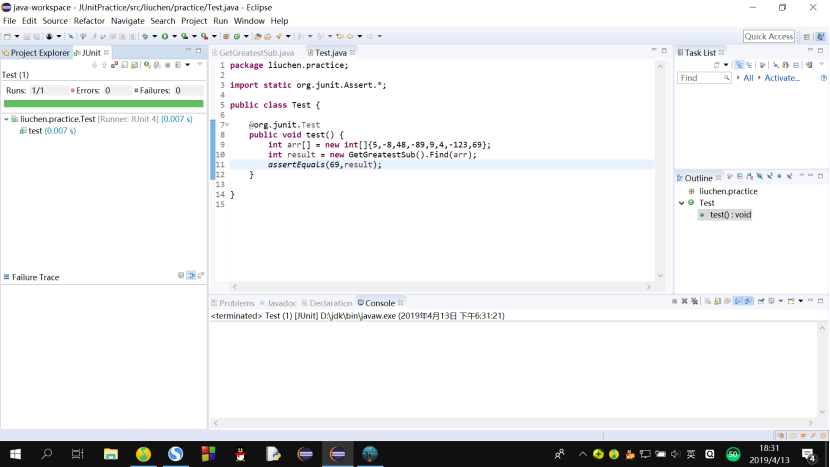Viewport: 830px width, 467px height.
Task: Toggle Task List categorized view icon
Action: pos(739,65)
